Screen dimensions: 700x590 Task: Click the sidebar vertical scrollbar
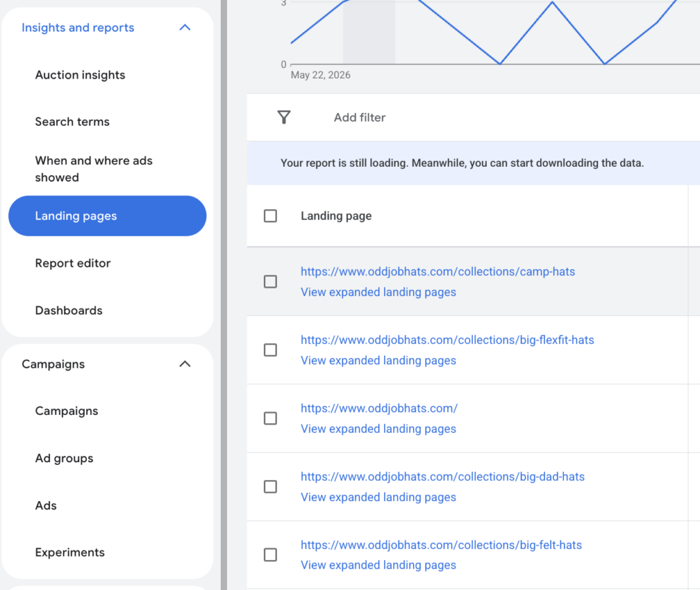[224, 295]
